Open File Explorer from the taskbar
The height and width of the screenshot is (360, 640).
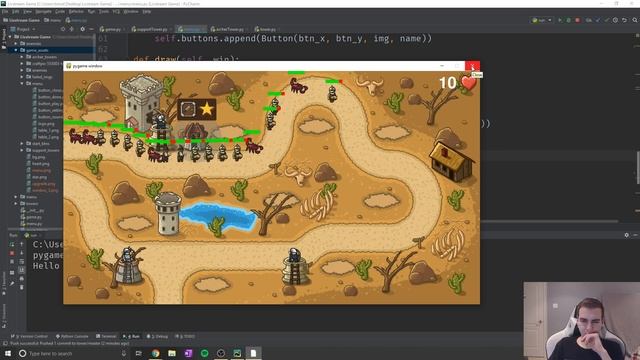[172, 353]
